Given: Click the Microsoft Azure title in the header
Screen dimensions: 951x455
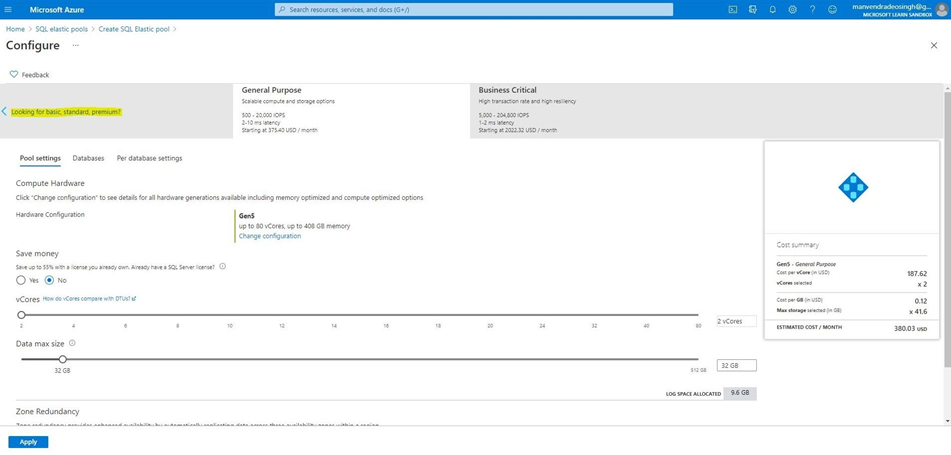Looking at the screenshot, I should [x=57, y=10].
